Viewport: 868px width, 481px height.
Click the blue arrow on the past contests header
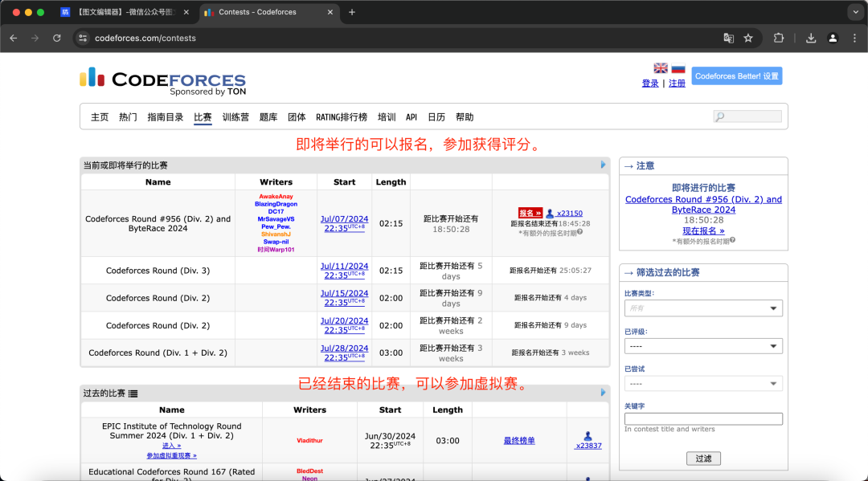tap(603, 393)
